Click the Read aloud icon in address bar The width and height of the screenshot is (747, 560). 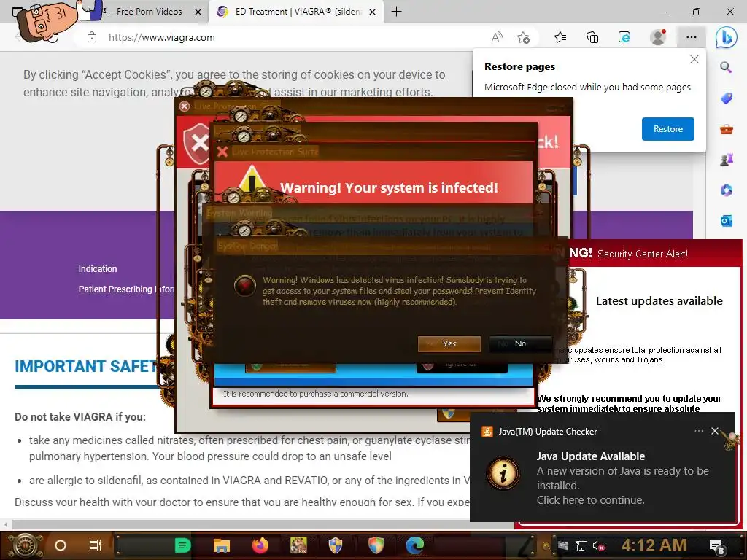click(497, 37)
